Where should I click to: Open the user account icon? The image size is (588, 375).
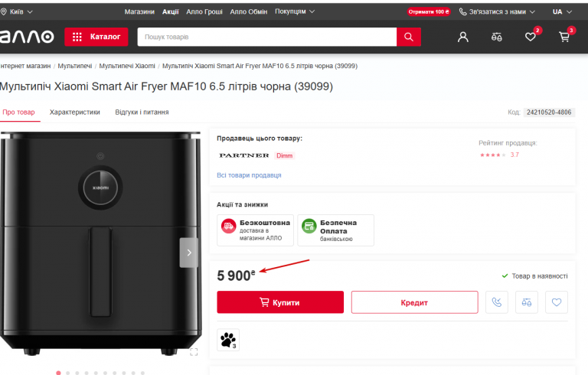tap(462, 37)
